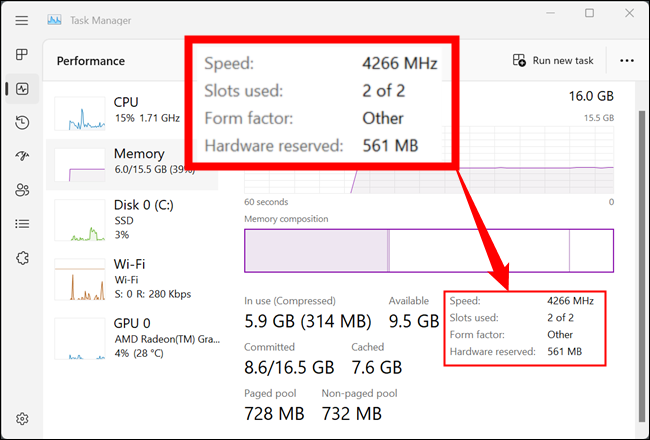
Task: Open the three-dot more options menu
Action: [626, 61]
